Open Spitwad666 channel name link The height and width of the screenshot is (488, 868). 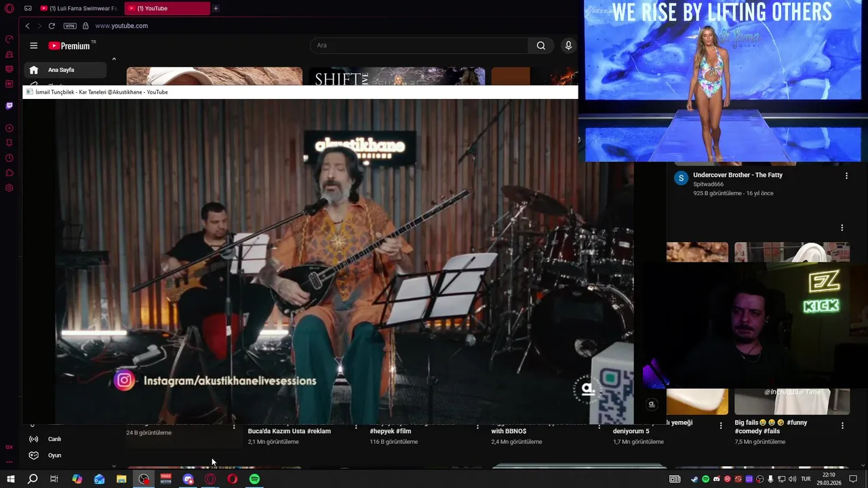(x=708, y=184)
